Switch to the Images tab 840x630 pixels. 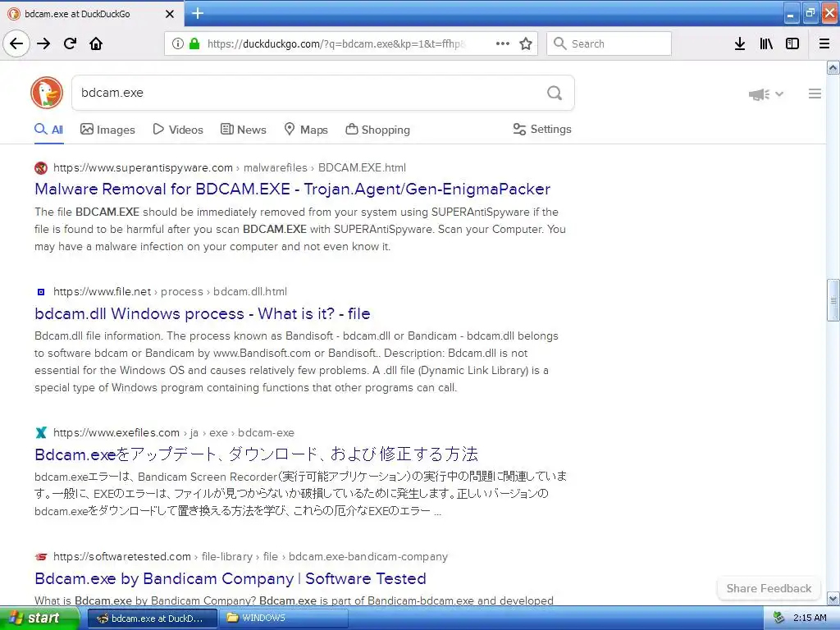click(107, 130)
